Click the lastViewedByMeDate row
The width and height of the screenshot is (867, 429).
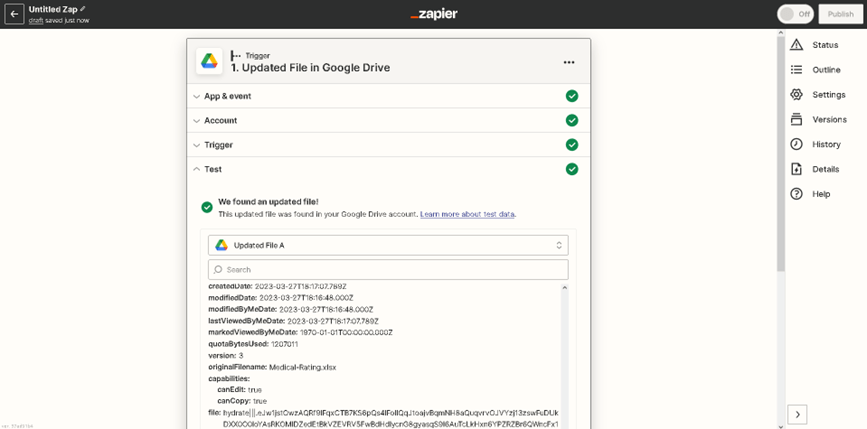pyautogui.click(x=294, y=321)
